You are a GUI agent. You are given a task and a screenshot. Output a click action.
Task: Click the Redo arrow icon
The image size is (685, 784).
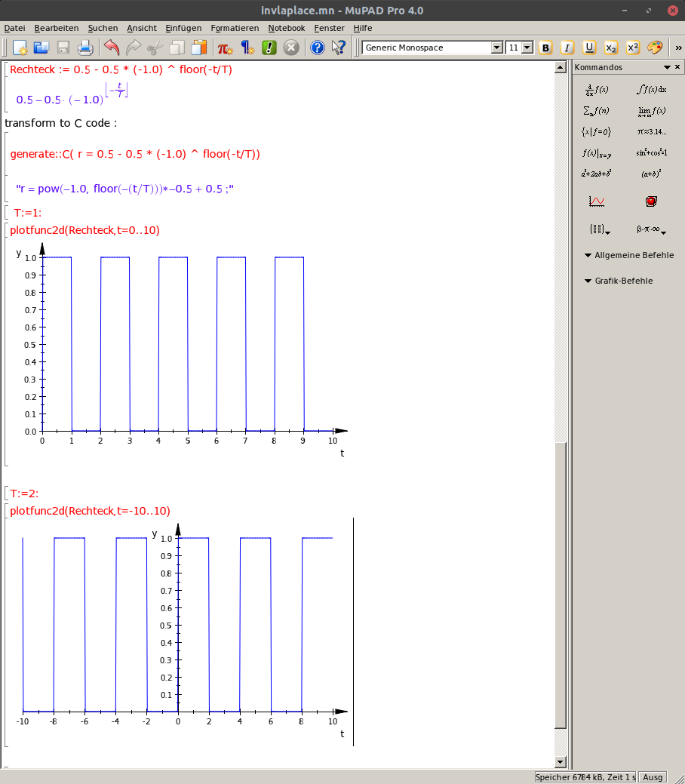134,48
